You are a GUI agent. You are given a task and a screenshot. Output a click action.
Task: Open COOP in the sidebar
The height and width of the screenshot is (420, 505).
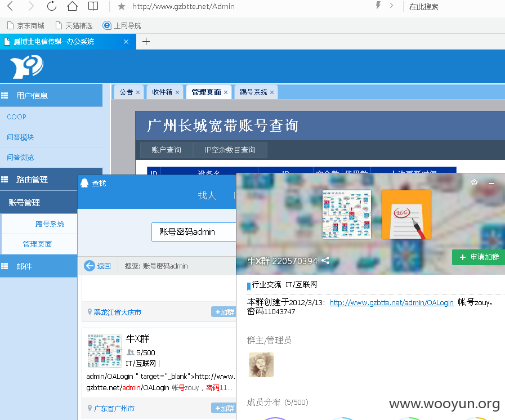16,117
